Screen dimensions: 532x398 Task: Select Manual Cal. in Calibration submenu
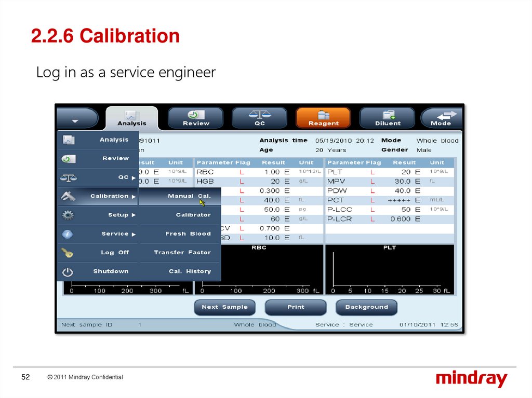pyautogui.click(x=180, y=196)
